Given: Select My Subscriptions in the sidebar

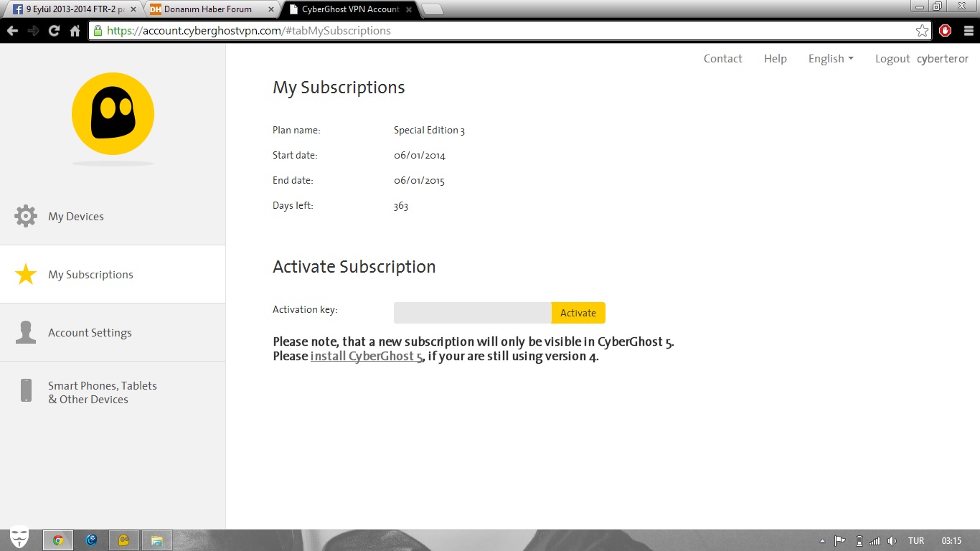Looking at the screenshot, I should tap(113, 274).
